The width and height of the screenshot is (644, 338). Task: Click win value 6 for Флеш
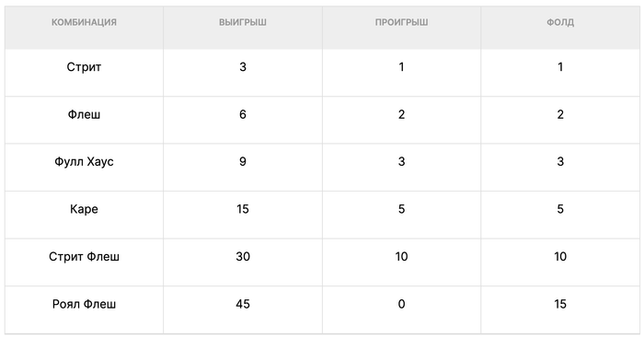coord(243,114)
